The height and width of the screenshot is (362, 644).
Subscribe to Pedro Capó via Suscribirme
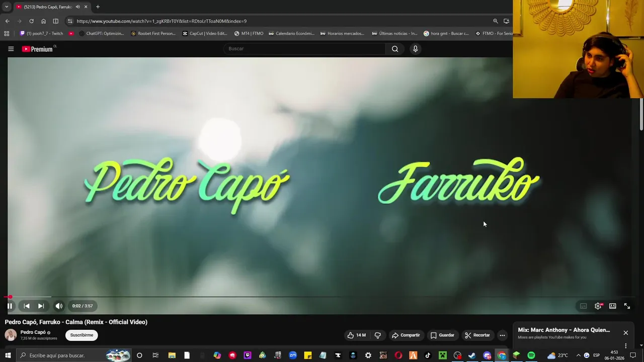click(82, 335)
